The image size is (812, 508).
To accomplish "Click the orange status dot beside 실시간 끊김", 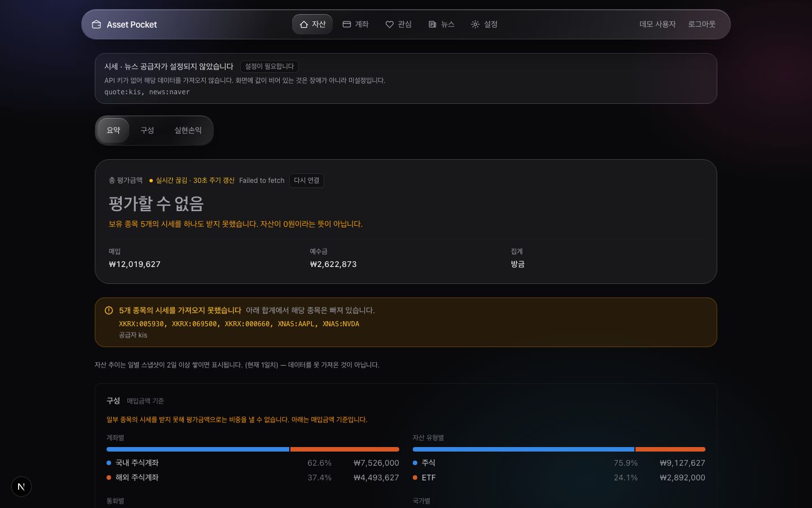I will click(x=151, y=181).
